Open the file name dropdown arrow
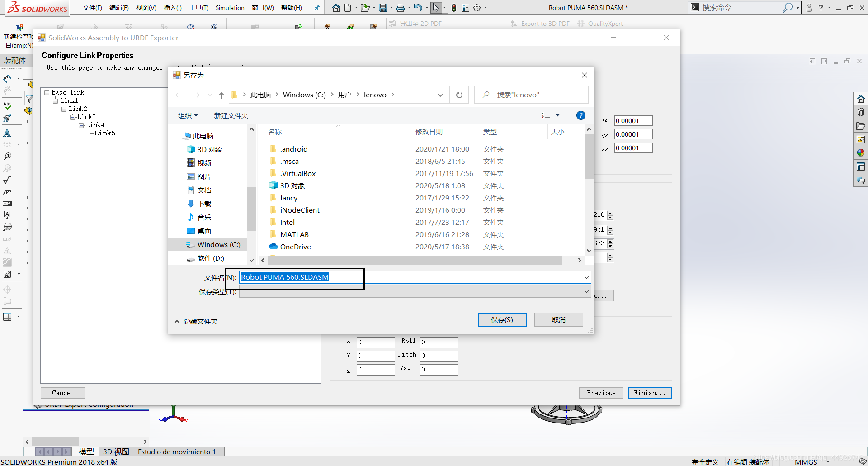 coord(586,277)
